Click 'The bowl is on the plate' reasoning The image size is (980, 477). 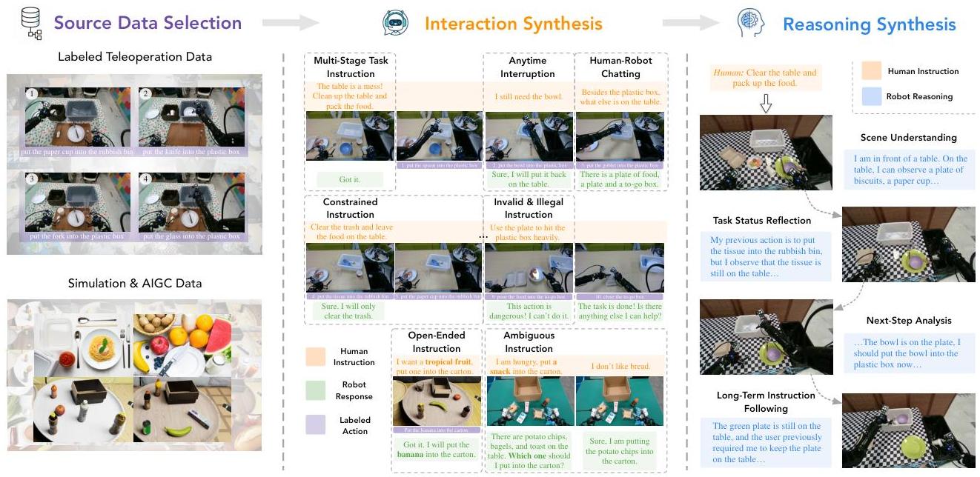tap(910, 353)
